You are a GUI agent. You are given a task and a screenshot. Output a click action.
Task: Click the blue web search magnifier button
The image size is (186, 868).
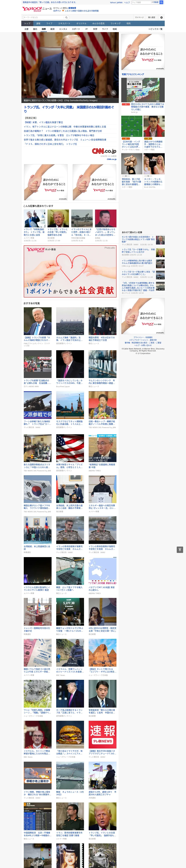coord(161,2)
